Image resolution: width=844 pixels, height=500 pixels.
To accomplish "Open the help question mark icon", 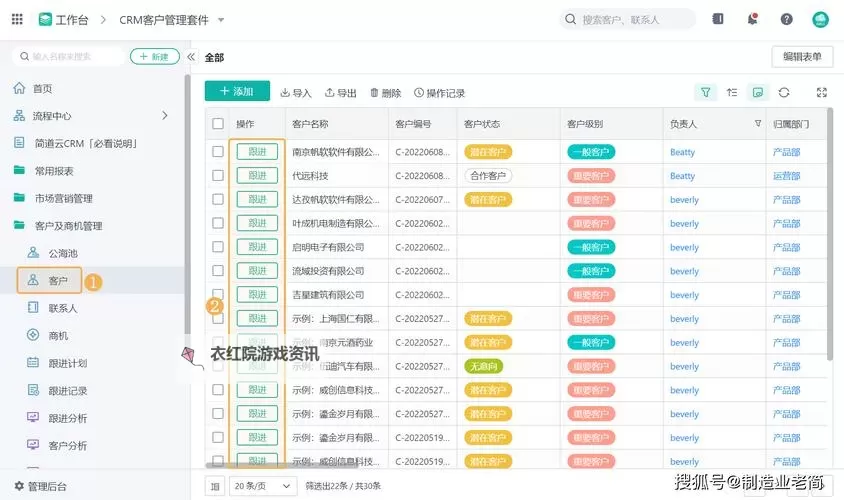I will [786, 19].
